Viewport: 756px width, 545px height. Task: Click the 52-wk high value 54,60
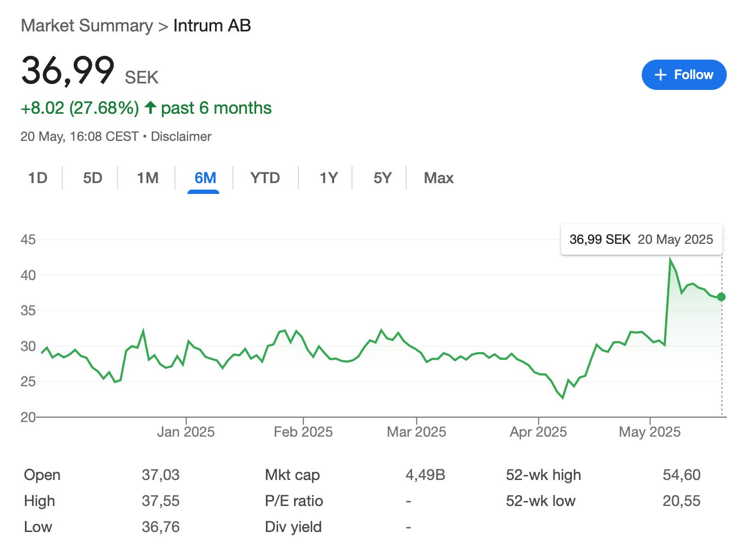(682, 475)
